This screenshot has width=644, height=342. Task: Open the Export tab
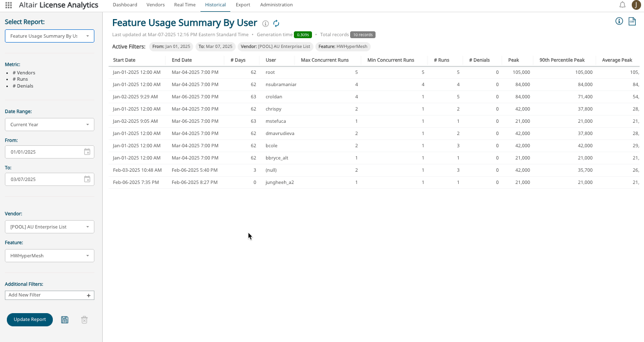(243, 5)
